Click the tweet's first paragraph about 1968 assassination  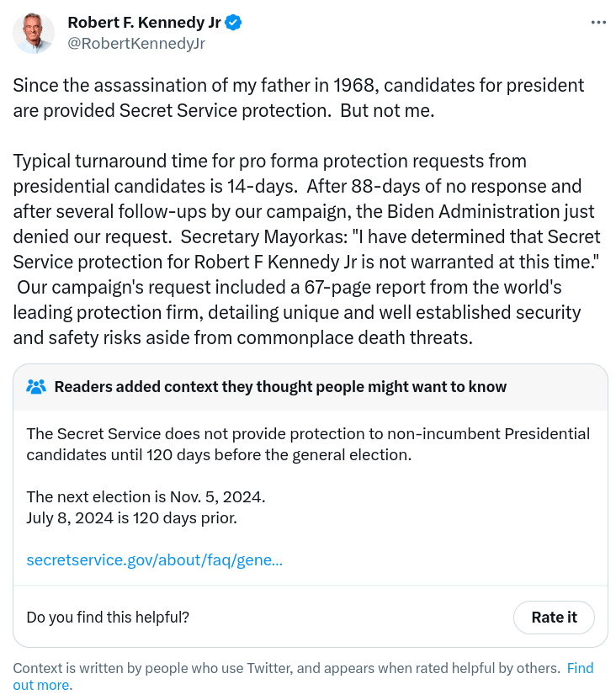pyautogui.click(x=298, y=86)
